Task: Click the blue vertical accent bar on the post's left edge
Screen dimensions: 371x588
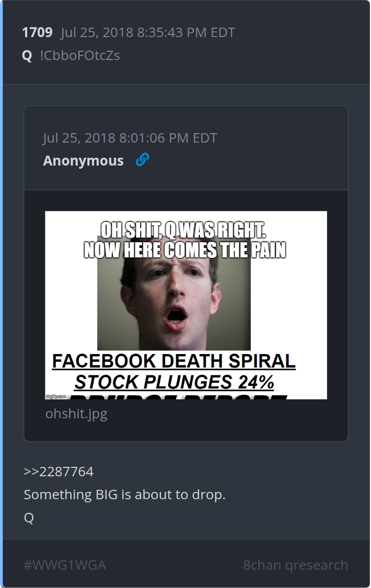Action: coord(1,294)
